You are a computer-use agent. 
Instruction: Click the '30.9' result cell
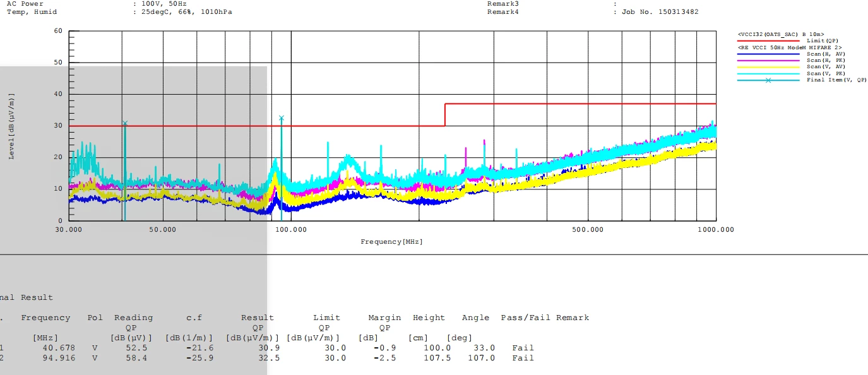pyautogui.click(x=269, y=348)
